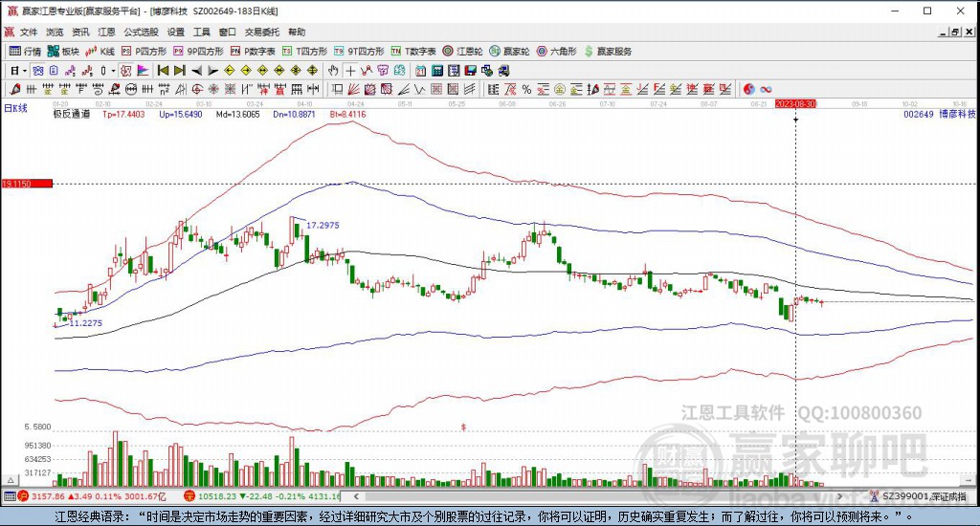The height and width of the screenshot is (526, 980).
Task: Click the 2023-08-30 date marker
Action: [x=795, y=103]
